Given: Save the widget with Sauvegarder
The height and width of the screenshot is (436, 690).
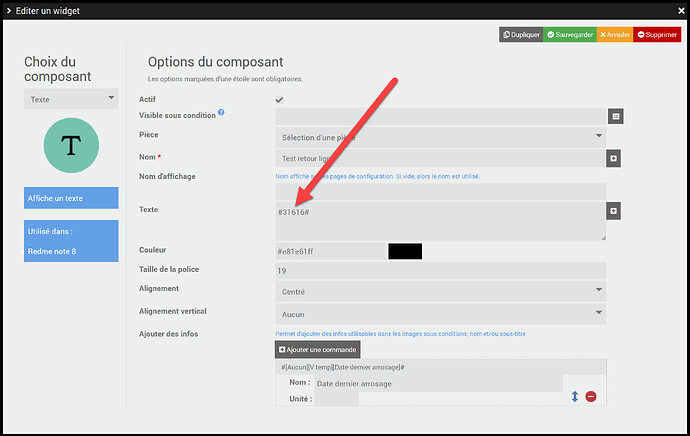Looking at the screenshot, I should click(x=570, y=35).
